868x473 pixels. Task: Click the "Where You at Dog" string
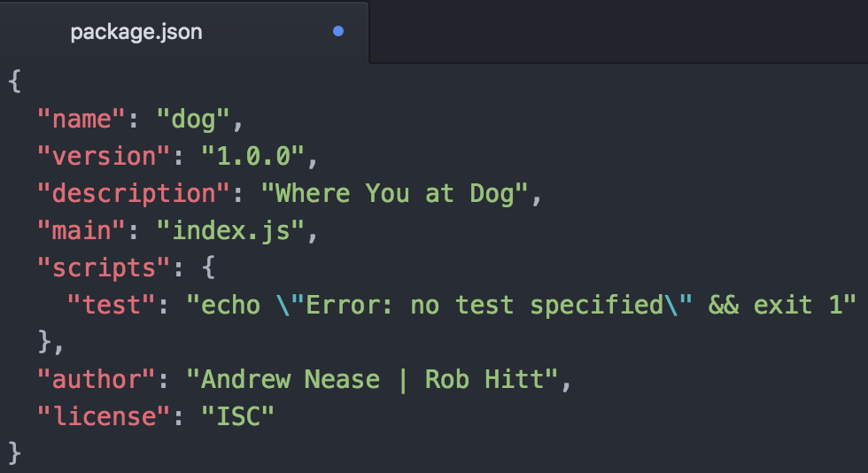[x=394, y=194]
